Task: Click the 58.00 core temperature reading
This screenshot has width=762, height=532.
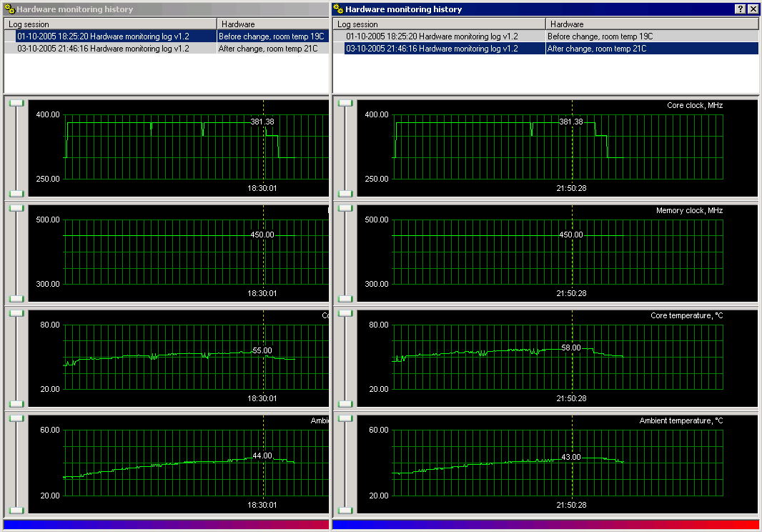Action: pyautogui.click(x=571, y=348)
